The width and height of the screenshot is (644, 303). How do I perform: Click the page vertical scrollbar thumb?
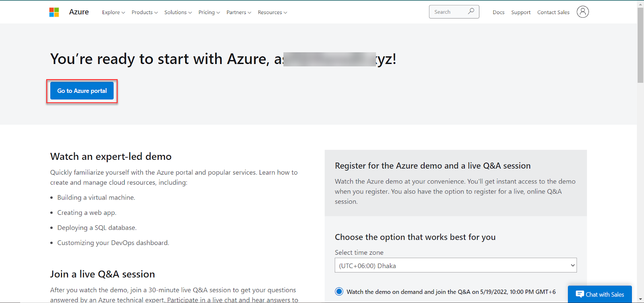(x=640, y=45)
